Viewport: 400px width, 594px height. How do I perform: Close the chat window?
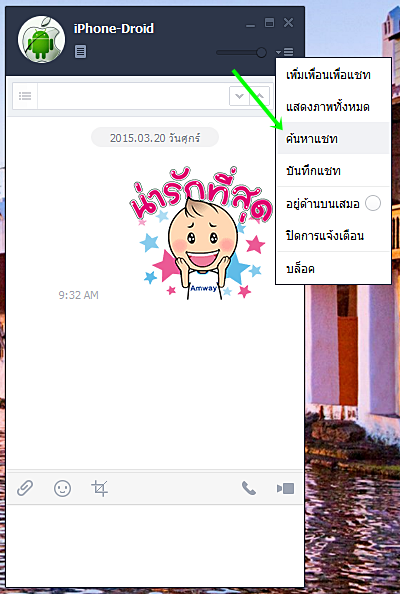(x=289, y=22)
